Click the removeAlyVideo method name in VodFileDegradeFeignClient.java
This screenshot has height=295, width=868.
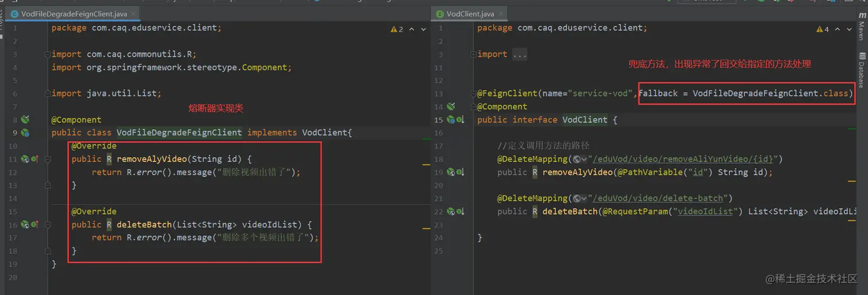coord(152,159)
